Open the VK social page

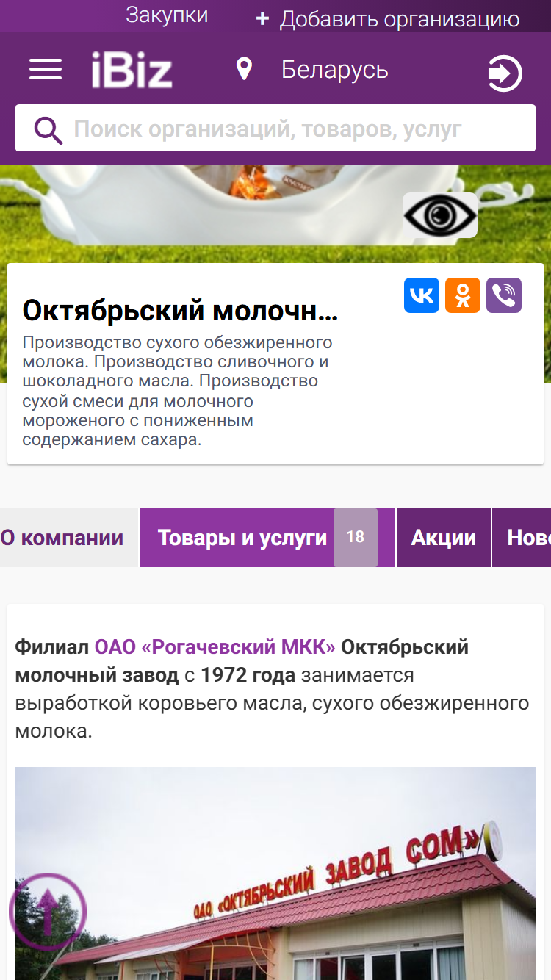(422, 295)
